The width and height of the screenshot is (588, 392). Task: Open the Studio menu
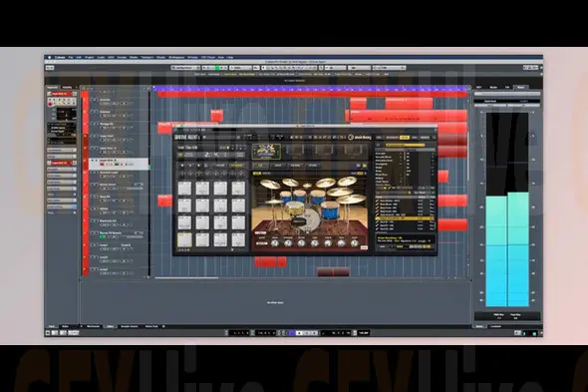click(160, 58)
